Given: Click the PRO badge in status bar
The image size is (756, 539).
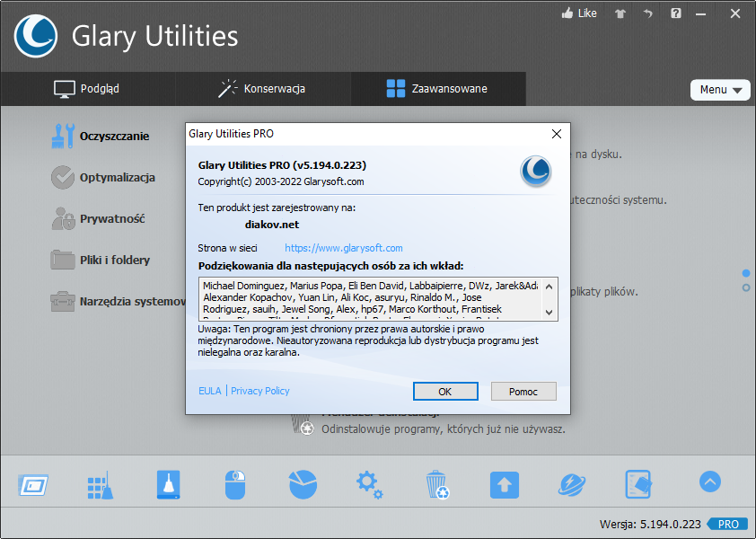Looking at the screenshot, I should click(727, 524).
